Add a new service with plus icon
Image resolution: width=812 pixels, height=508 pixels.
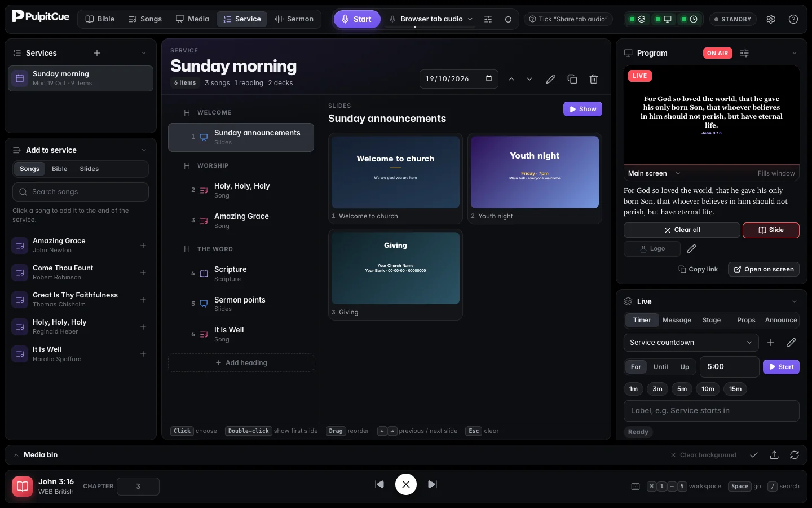97,53
